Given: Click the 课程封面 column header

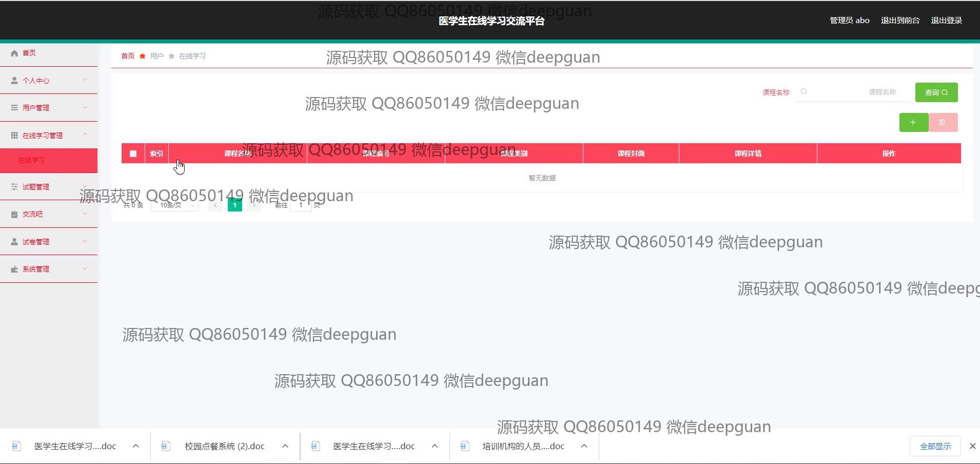Looking at the screenshot, I should click(631, 153).
